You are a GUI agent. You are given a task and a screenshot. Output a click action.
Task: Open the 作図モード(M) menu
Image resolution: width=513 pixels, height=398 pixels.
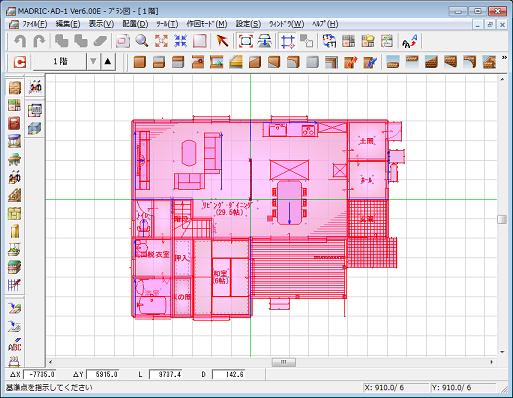click(207, 24)
